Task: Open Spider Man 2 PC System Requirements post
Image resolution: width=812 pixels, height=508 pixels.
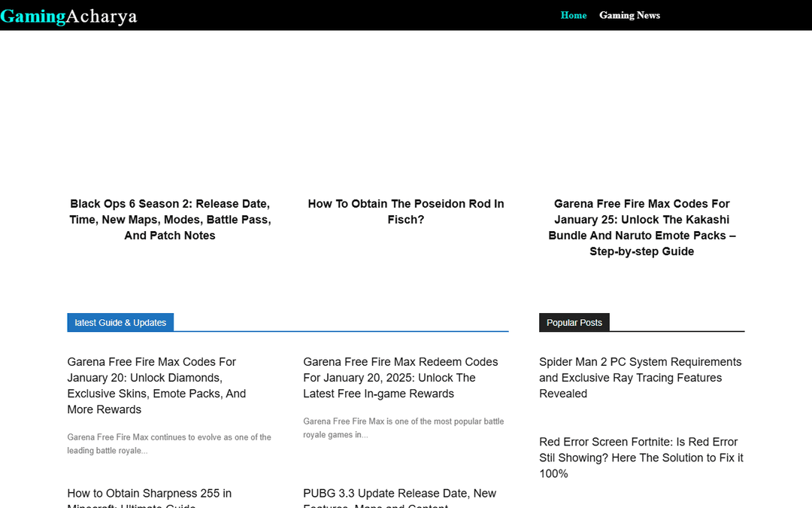Action: tap(640, 378)
